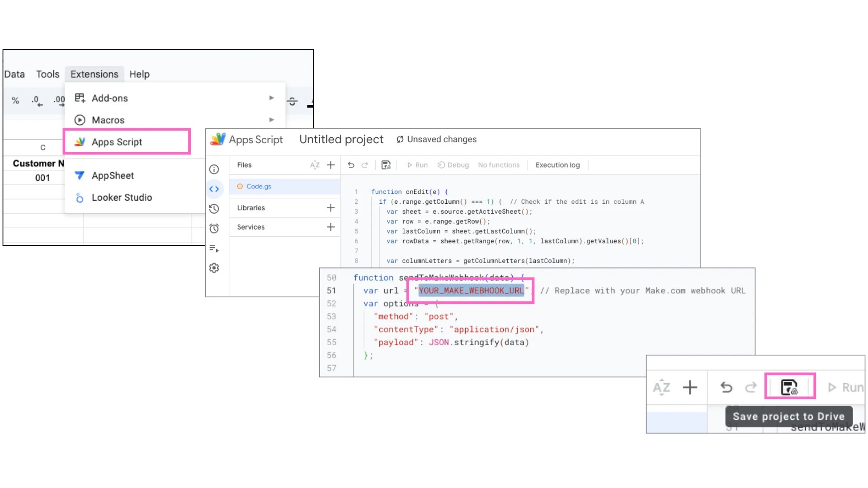Save project to Drive in enlarged toolbar

pyautogui.click(x=789, y=387)
